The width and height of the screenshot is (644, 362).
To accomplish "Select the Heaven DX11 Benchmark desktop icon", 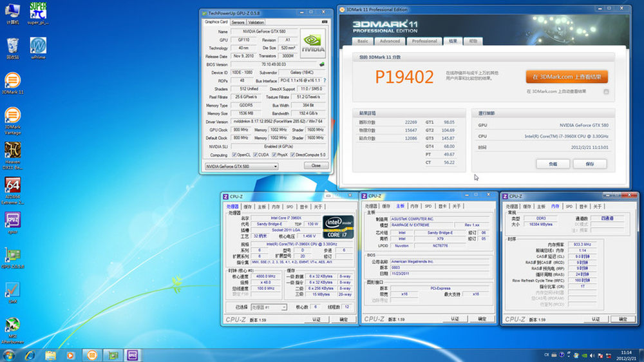I will click(x=13, y=155).
